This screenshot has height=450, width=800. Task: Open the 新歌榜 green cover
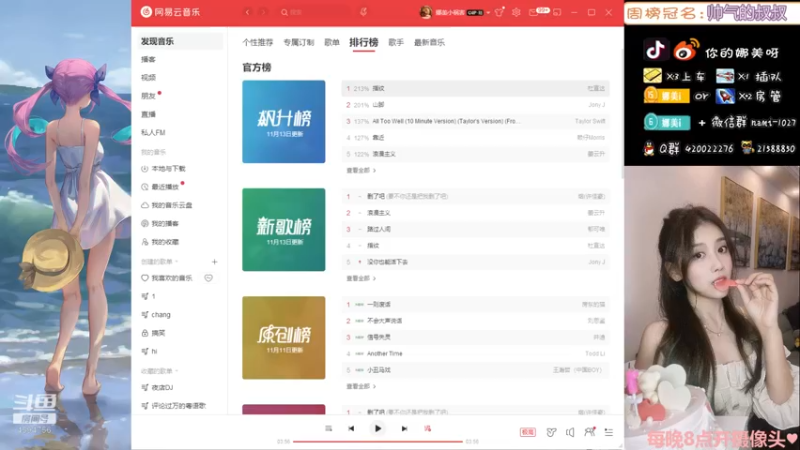click(x=284, y=230)
